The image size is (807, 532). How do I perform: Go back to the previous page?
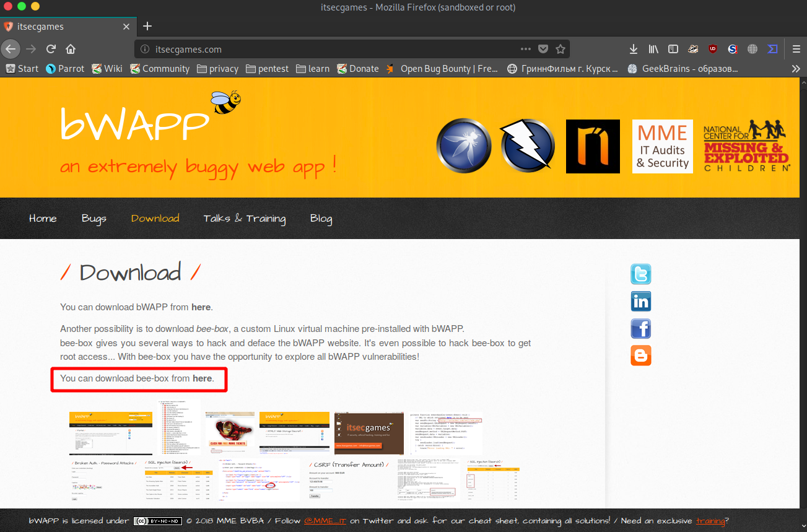click(x=10, y=49)
